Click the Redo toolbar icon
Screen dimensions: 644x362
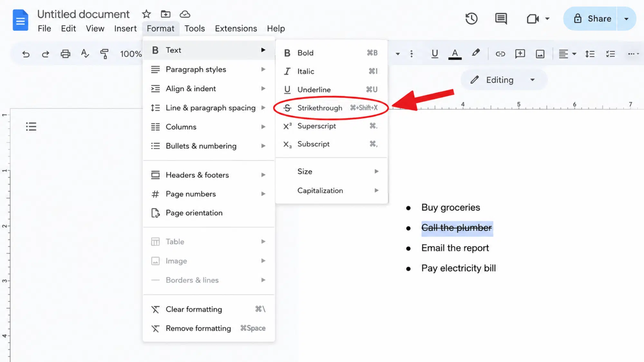[x=45, y=54]
